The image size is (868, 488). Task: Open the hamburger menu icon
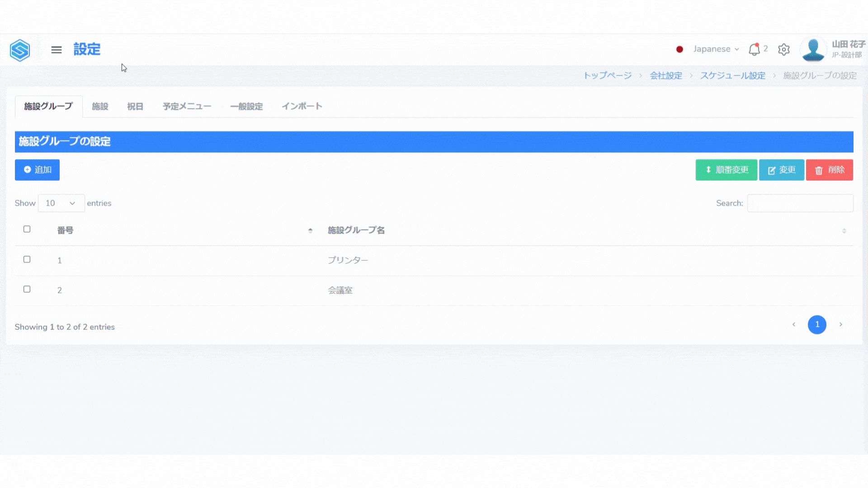pos(57,50)
